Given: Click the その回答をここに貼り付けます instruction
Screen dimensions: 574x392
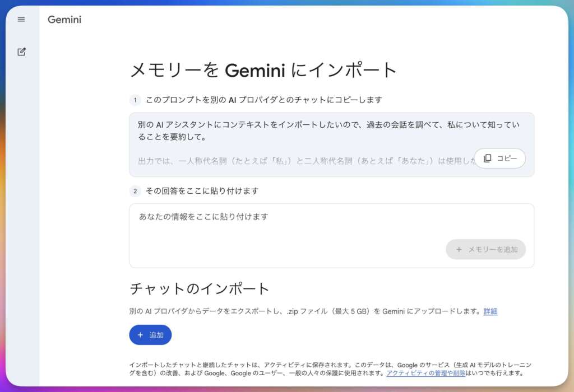Looking at the screenshot, I should (x=202, y=191).
